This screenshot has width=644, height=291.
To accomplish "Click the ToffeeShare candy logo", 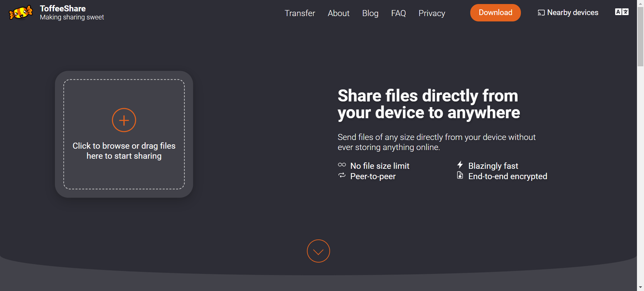I will (21, 13).
